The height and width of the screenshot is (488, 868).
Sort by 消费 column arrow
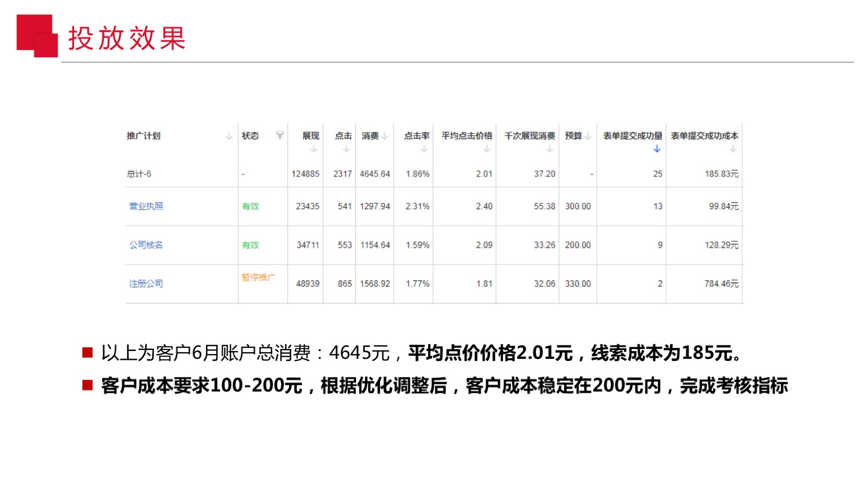[385, 136]
